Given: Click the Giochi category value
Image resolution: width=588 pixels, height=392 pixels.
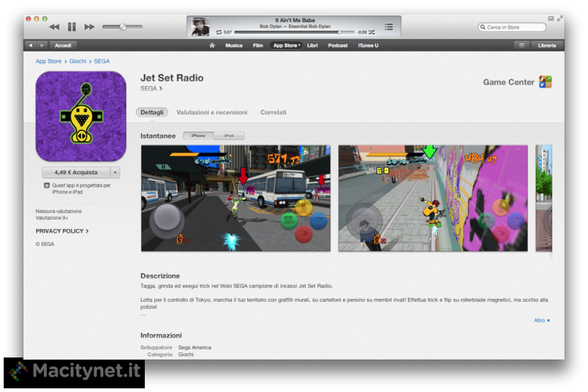Looking at the screenshot, I should pyautogui.click(x=186, y=354).
